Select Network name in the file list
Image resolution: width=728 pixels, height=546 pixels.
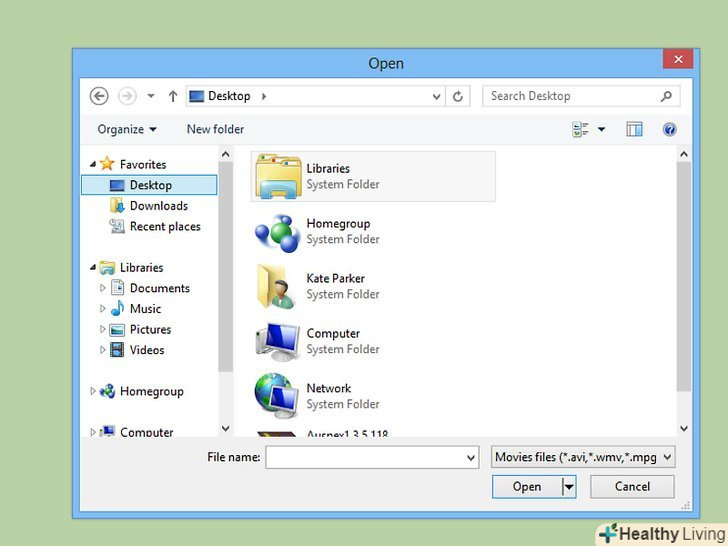[329, 388]
